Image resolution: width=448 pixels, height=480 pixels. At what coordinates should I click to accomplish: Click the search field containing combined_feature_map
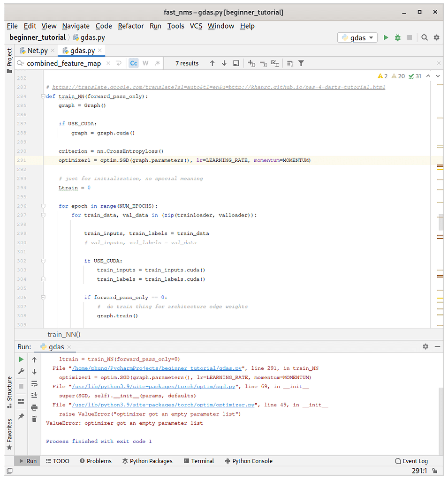(x=64, y=63)
